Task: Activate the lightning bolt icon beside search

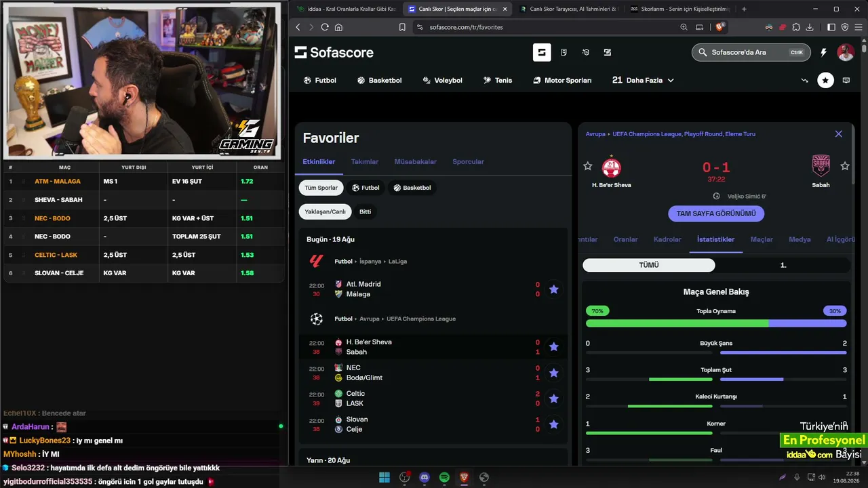Action: (x=824, y=52)
